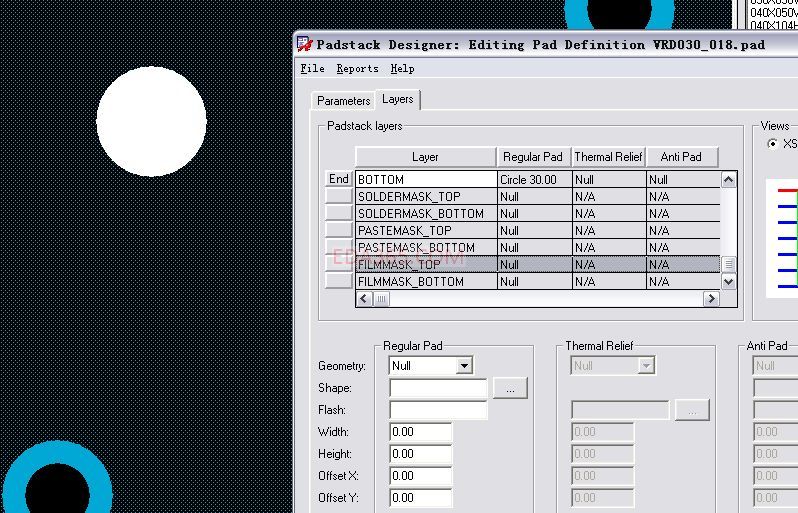Click the Layer column header

(425, 157)
